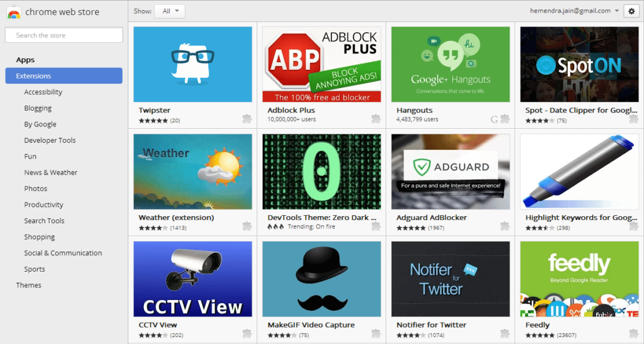This screenshot has width=644, height=344.
Task: Click the puzzle piece icon on Weather extension
Action: [247, 226]
